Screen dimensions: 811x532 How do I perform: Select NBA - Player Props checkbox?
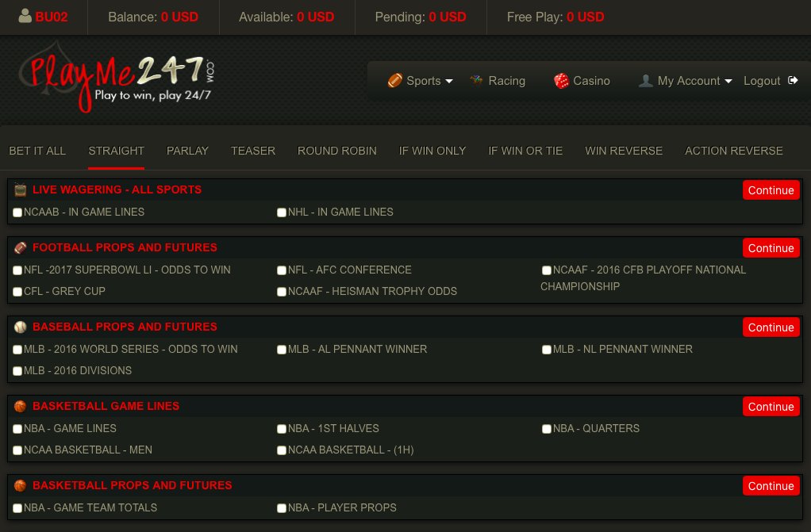coord(282,508)
